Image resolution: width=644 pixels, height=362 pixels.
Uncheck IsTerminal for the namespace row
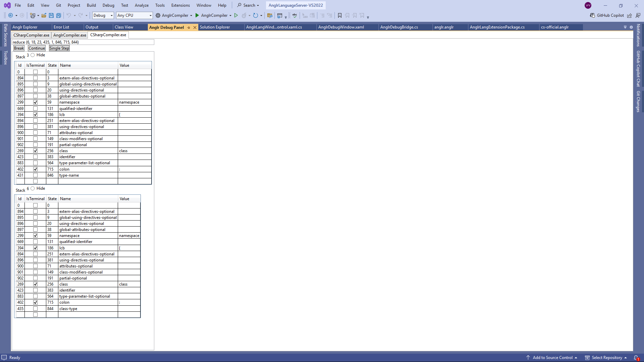tap(35, 102)
